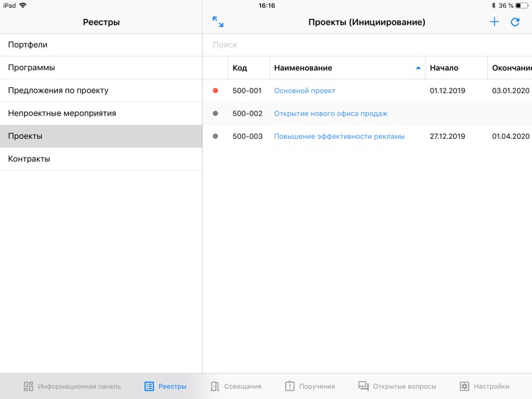Toggle sort arrow in Наименование column
The image size is (532, 399).
(418, 68)
